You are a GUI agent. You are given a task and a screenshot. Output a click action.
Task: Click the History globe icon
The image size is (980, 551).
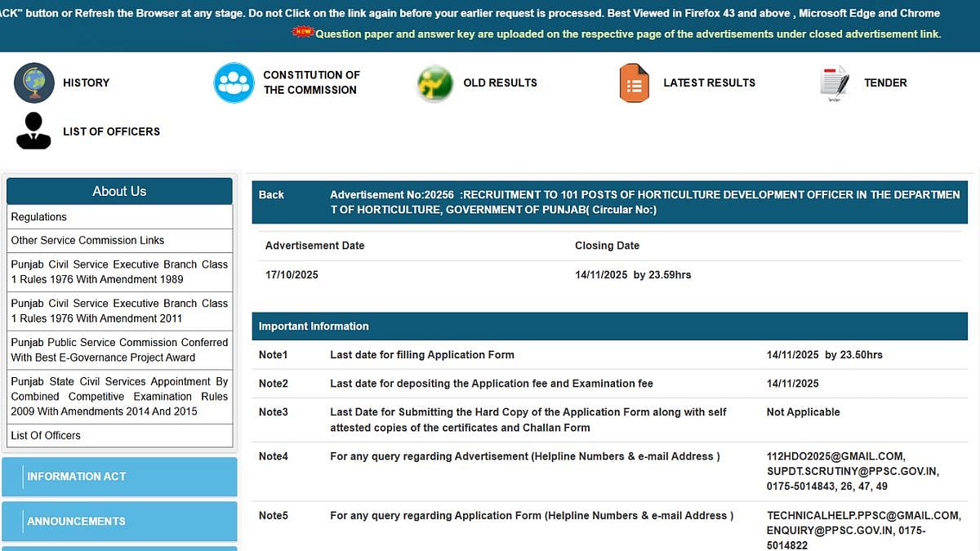tap(34, 82)
